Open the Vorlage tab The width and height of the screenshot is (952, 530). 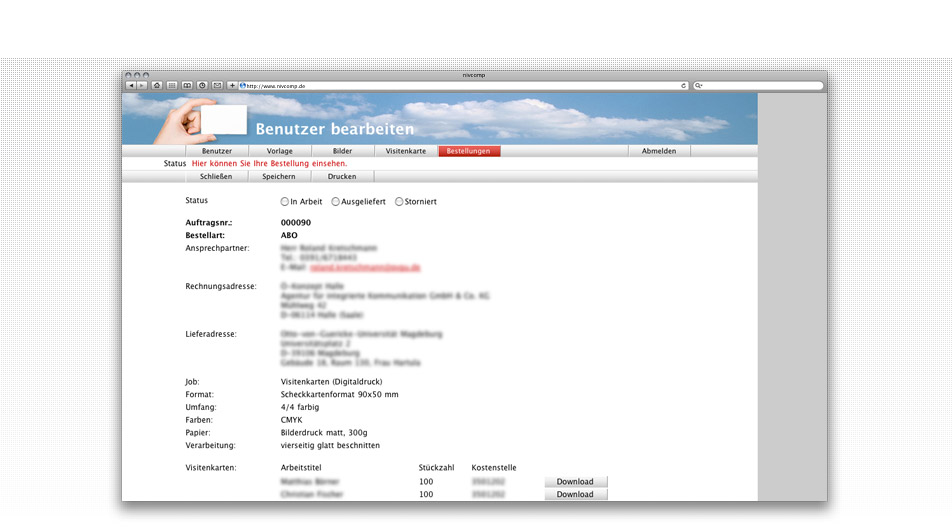point(280,151)
